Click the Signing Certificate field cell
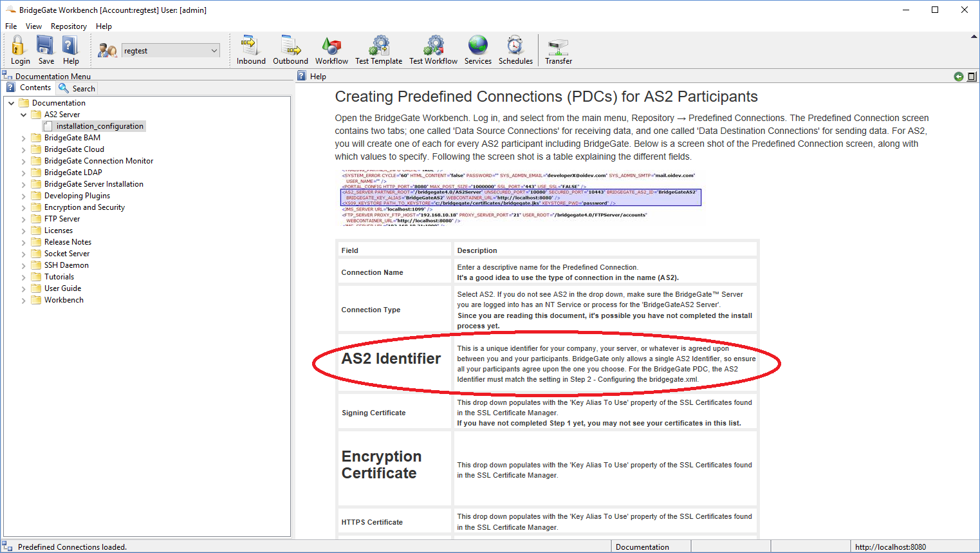This screenshot has width=980, height=553. coord(395,413)
